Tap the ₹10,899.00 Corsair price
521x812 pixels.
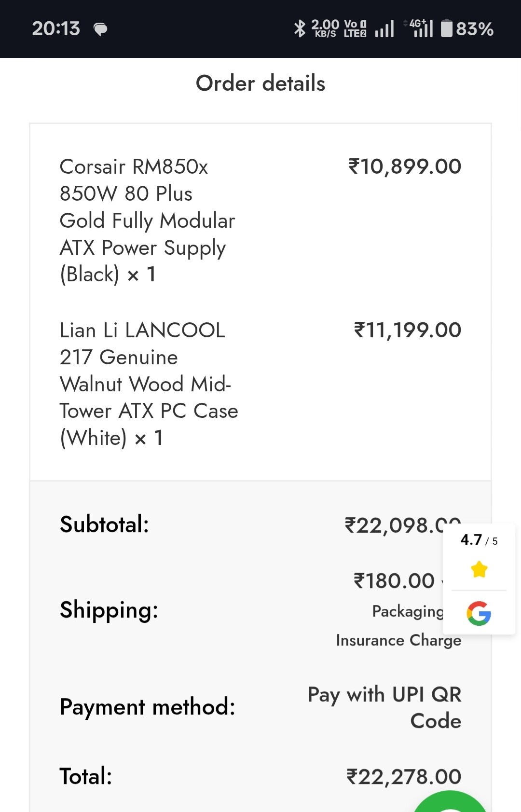pyautogui.click(x=405, y=166)
